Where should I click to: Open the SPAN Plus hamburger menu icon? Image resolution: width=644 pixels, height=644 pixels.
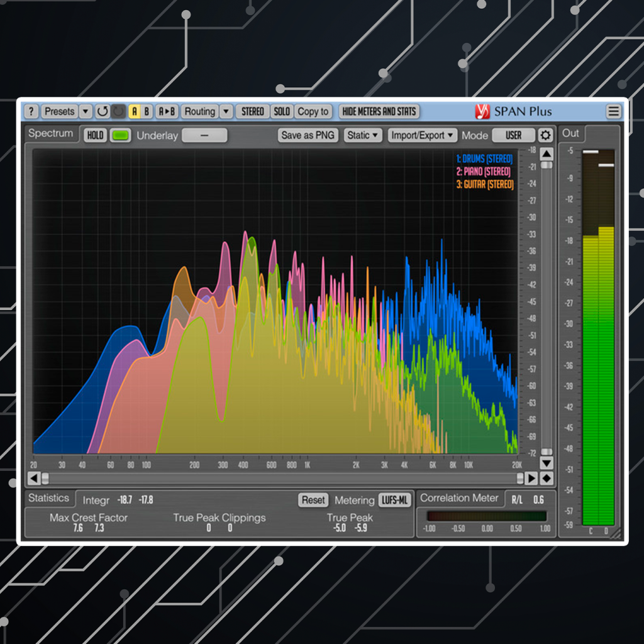pos(614,111)
